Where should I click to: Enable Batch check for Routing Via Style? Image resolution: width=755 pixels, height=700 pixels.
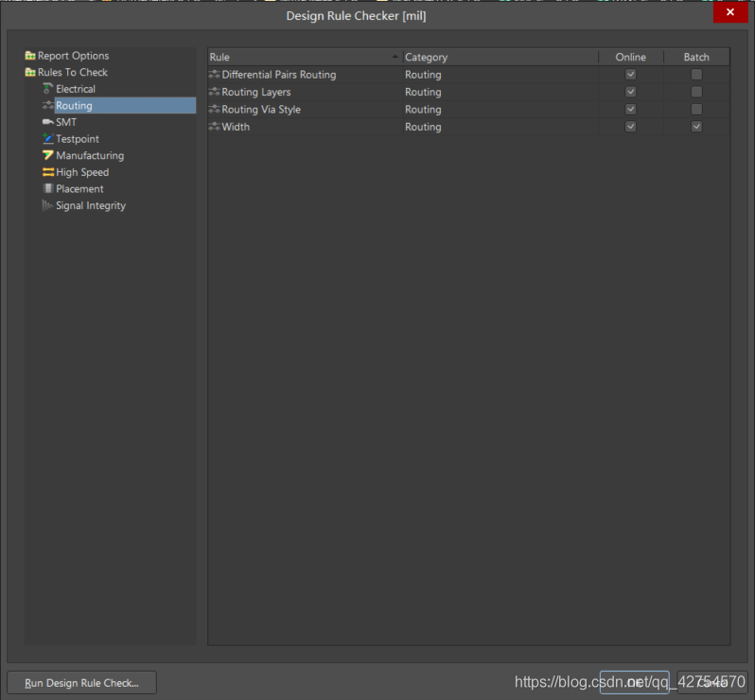(x=696, y=110)
